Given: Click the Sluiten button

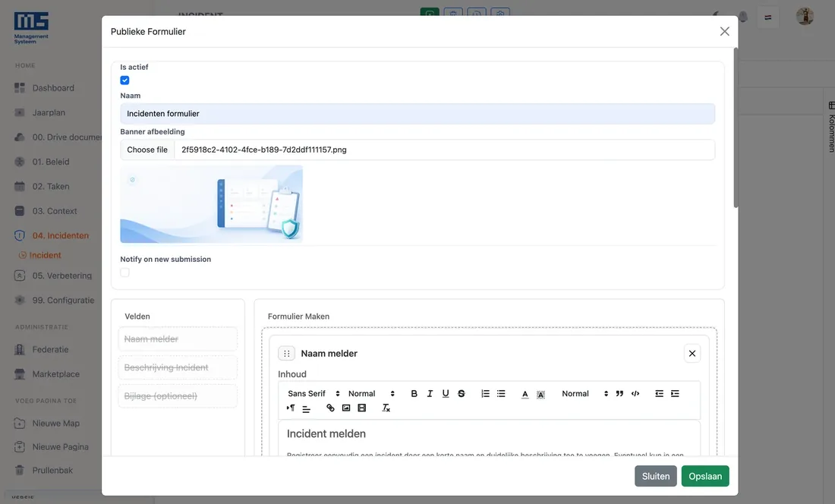Looking at the screenshot, I should 656,477.
